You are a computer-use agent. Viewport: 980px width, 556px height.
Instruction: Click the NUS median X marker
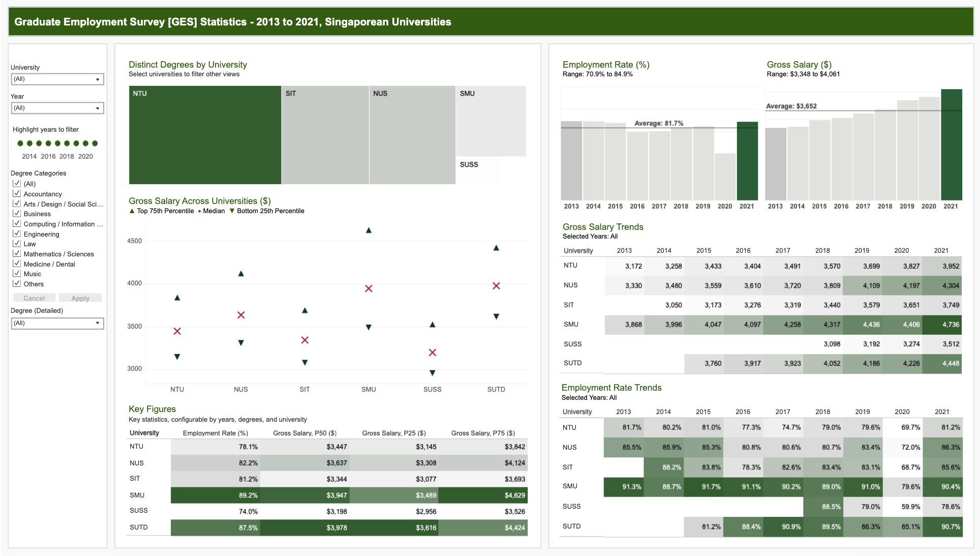(241, 315)
